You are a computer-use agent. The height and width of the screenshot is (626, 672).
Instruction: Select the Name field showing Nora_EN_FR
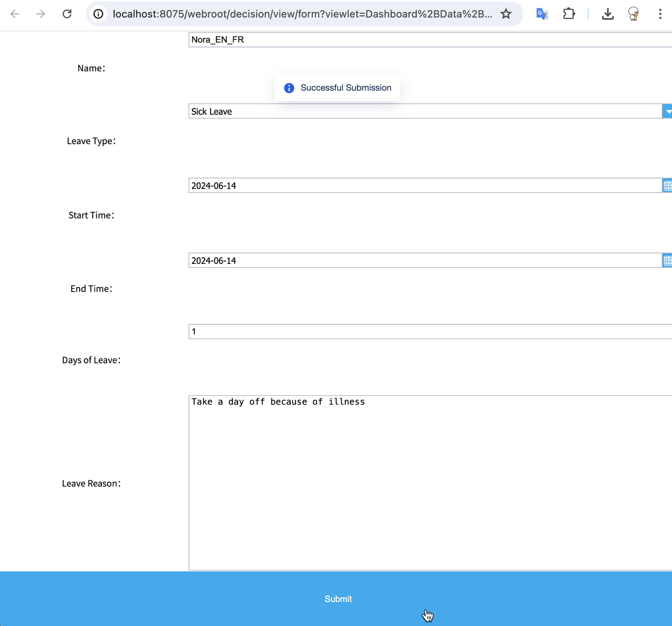click(x=378, y=40)
